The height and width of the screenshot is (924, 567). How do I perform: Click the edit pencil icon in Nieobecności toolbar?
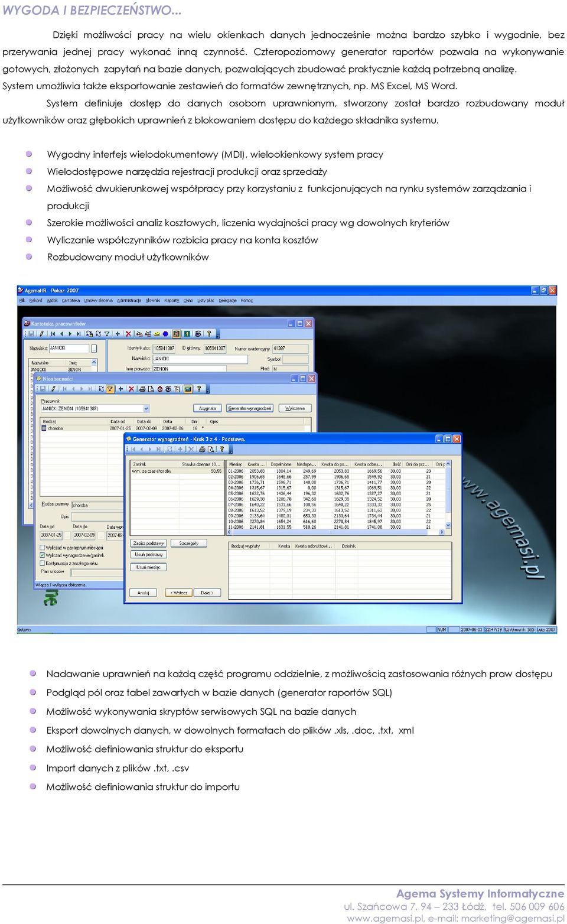tap(53, 389)
